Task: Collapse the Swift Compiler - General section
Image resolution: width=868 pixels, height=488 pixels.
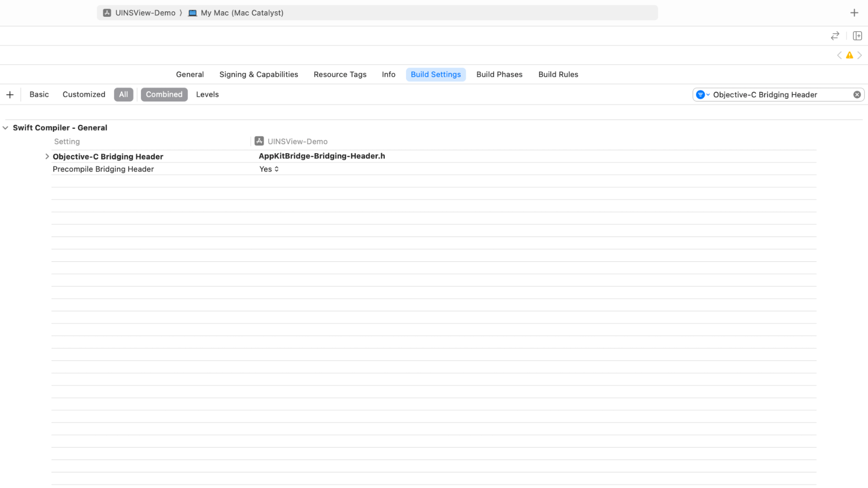Action: point(5,128)
